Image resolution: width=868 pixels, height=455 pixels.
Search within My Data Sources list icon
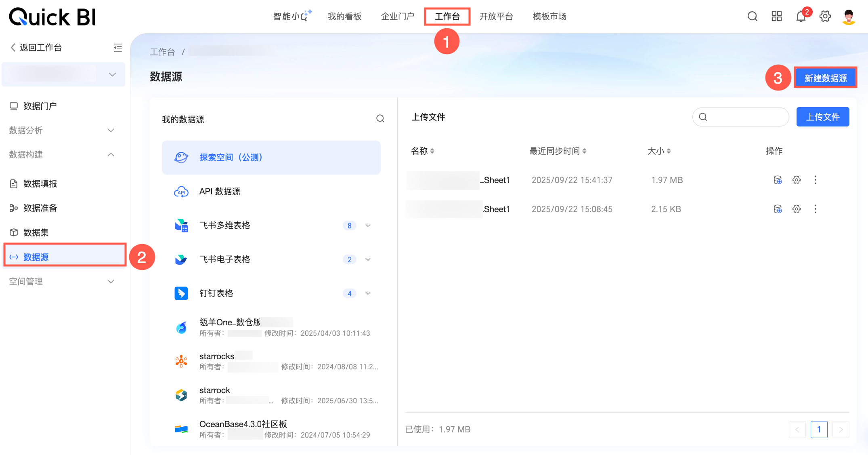pos(380,119)
